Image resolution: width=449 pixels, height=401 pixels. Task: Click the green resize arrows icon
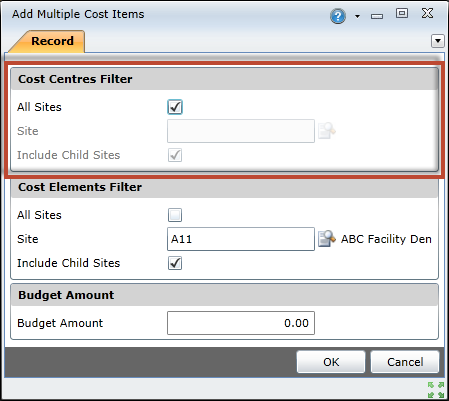[436, 390]
